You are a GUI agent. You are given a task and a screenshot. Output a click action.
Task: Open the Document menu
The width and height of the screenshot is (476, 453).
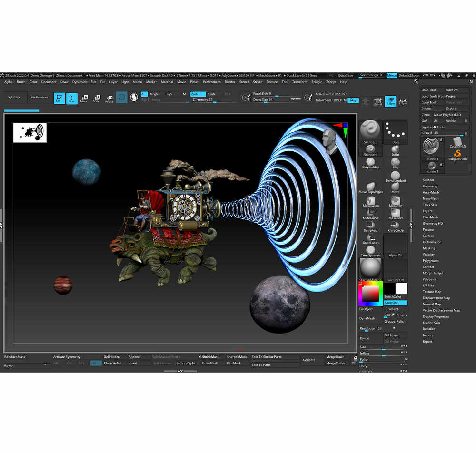click(49, 82)
